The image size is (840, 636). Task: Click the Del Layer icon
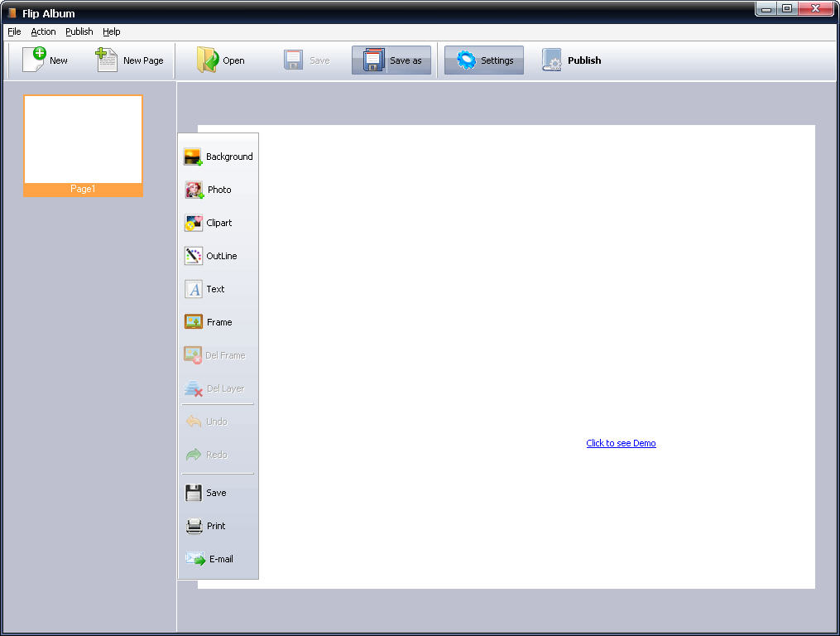194,388
